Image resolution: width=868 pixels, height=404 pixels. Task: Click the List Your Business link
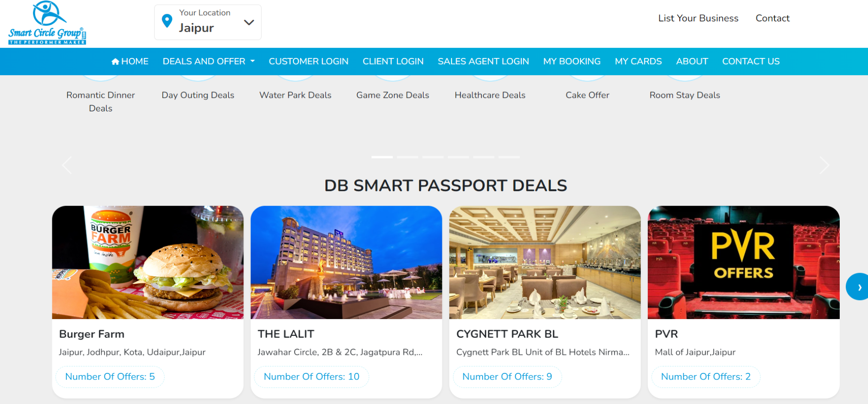pyautogui.click(x=698, y=18)
